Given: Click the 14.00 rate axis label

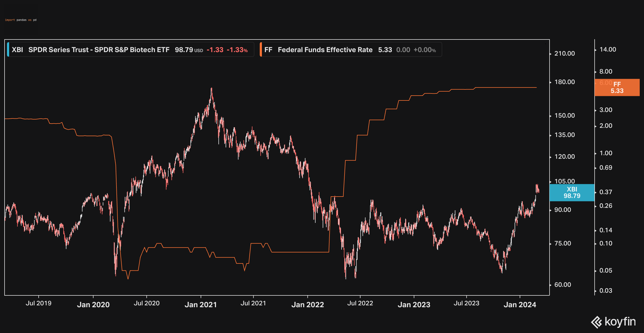Looking at the screenshot, I should tap(608, 49).
